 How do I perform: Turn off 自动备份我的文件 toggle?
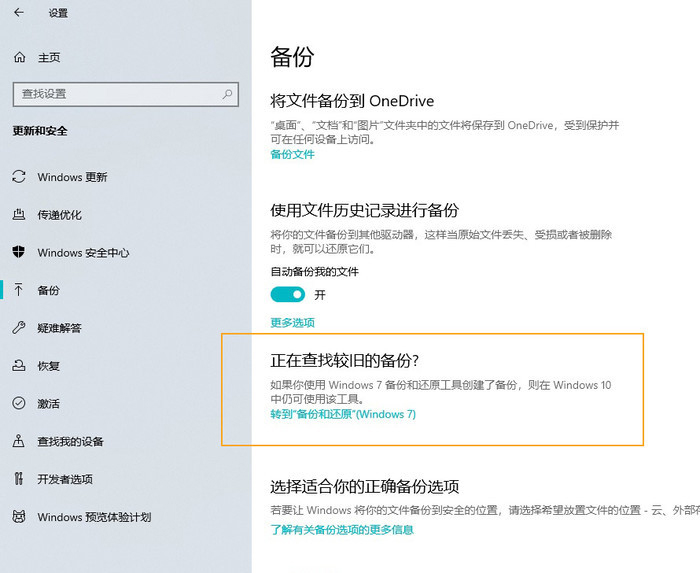(x=288, y=295)
